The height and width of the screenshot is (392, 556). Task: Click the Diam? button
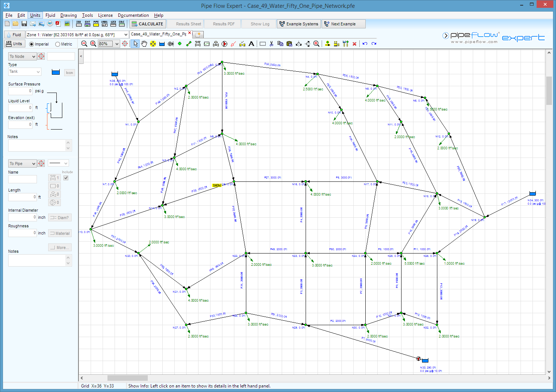click(x=60, y=218)
